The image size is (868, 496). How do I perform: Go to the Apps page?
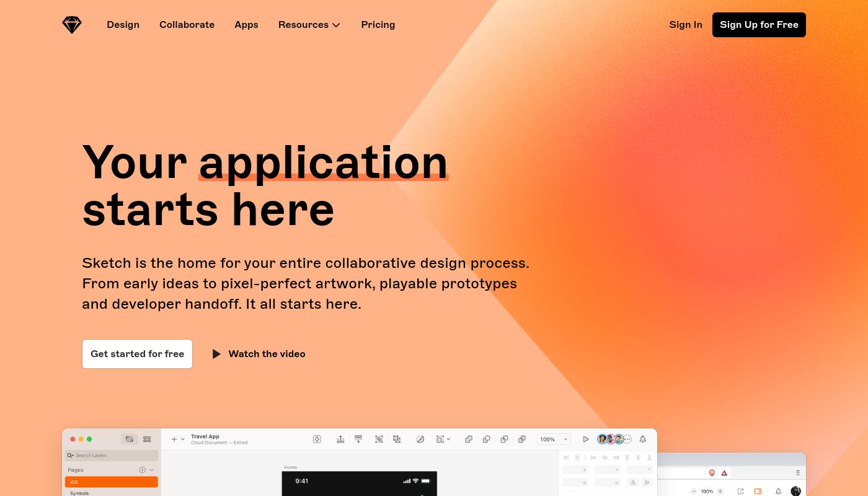tap(246, 25)
